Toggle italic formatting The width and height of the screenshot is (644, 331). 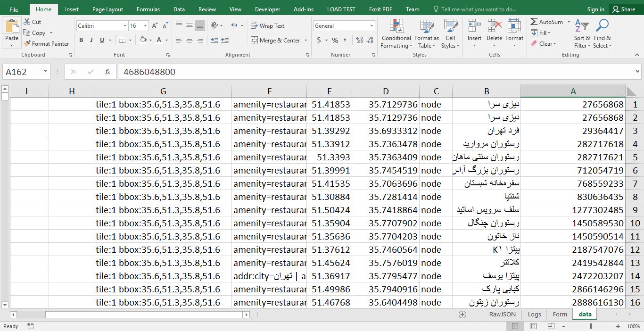(x=91, y=40)
